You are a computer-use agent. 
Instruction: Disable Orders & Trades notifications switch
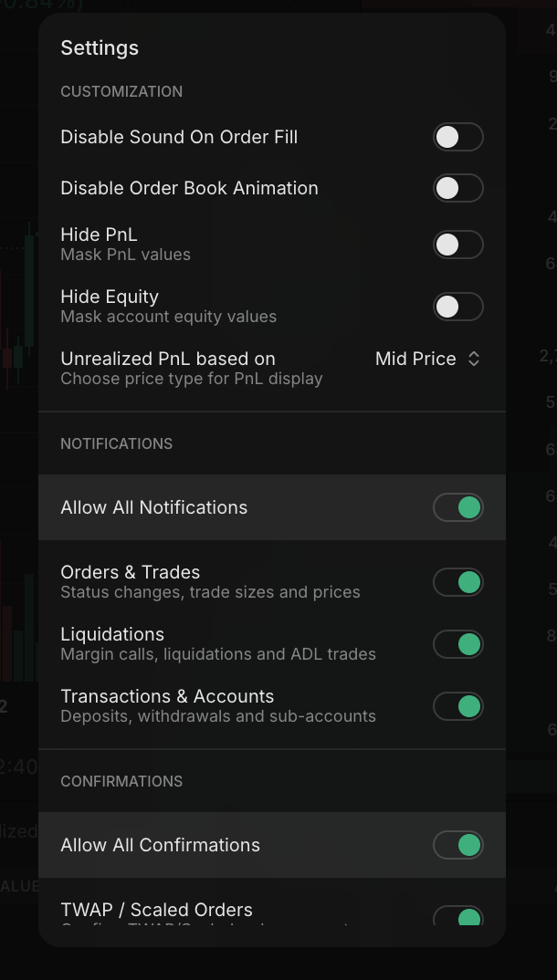[457, 582]
